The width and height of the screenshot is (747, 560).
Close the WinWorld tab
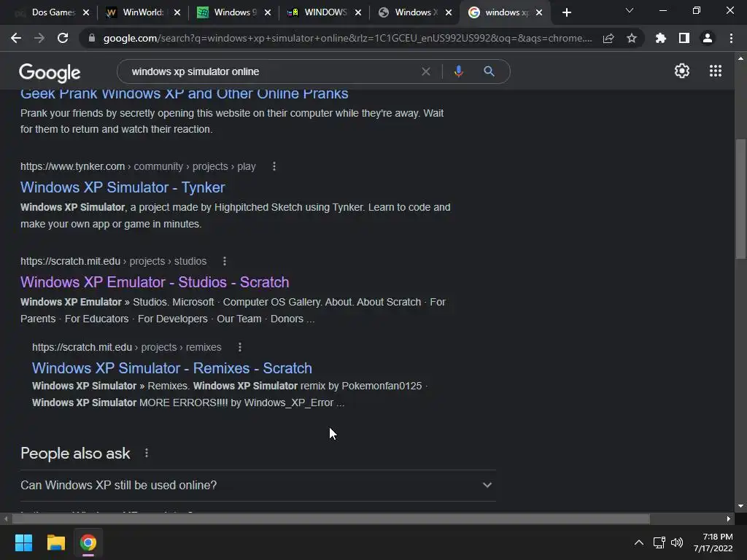177,12
